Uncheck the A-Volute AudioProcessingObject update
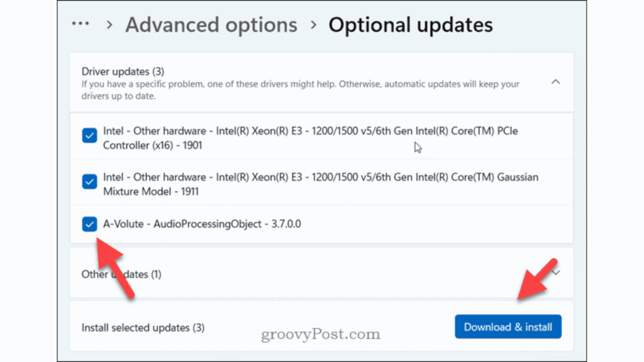The width and height of the screenshot is (644, 362). coord(89,224)
